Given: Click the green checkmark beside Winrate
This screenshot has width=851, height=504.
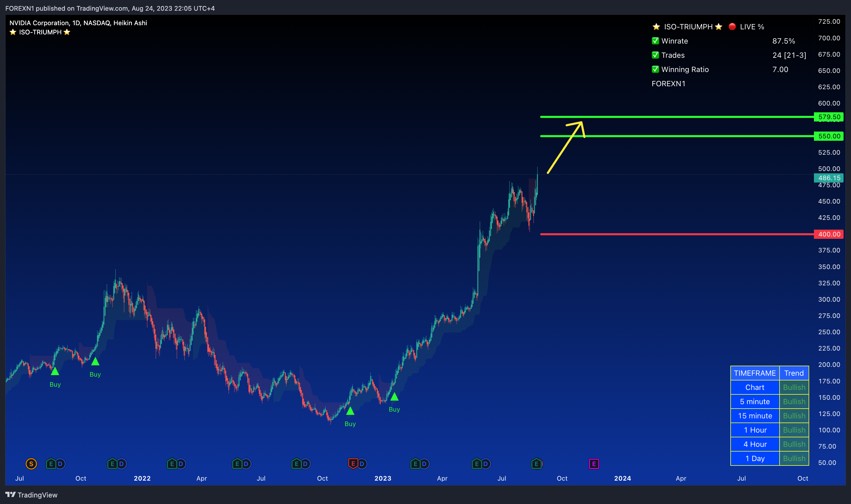Looking at the screenshot, I should pyautogui.click(x=655, y=41).
